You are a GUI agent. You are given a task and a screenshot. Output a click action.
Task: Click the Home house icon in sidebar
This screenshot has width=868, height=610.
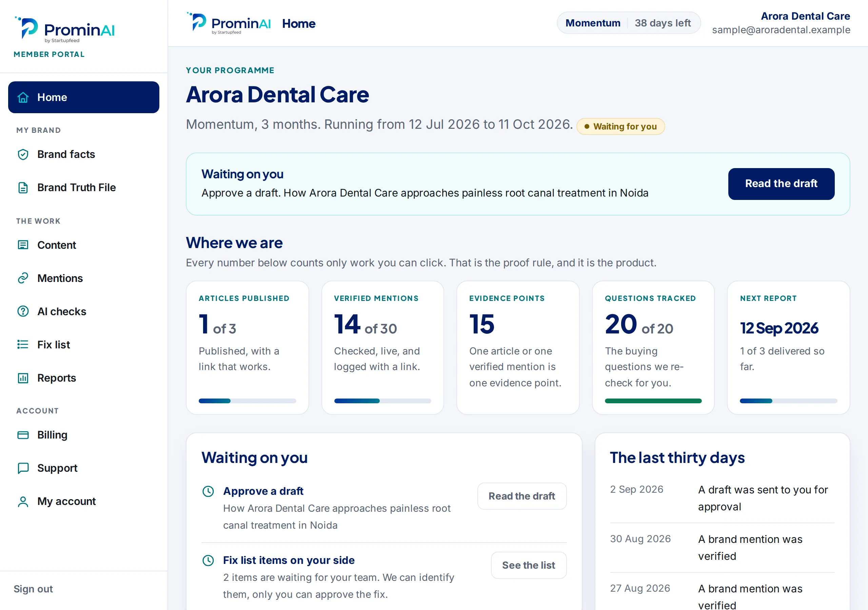tap(23, 97)
